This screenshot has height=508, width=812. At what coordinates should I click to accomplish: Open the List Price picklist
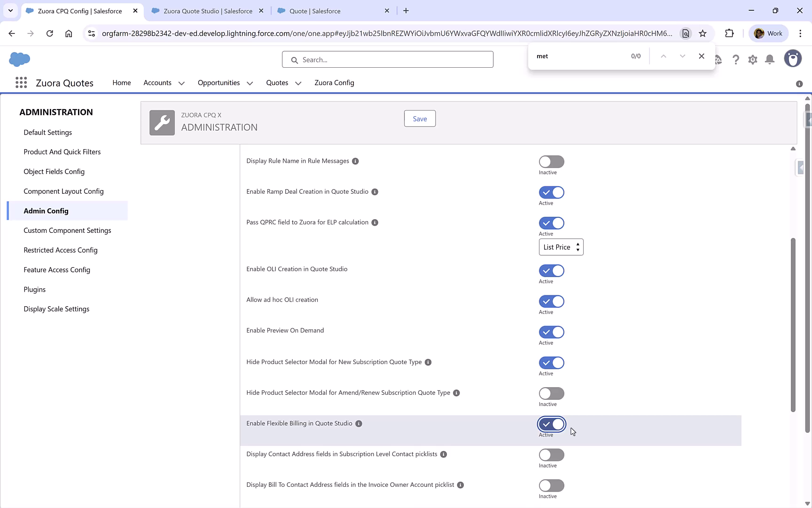tap(561, 247)
